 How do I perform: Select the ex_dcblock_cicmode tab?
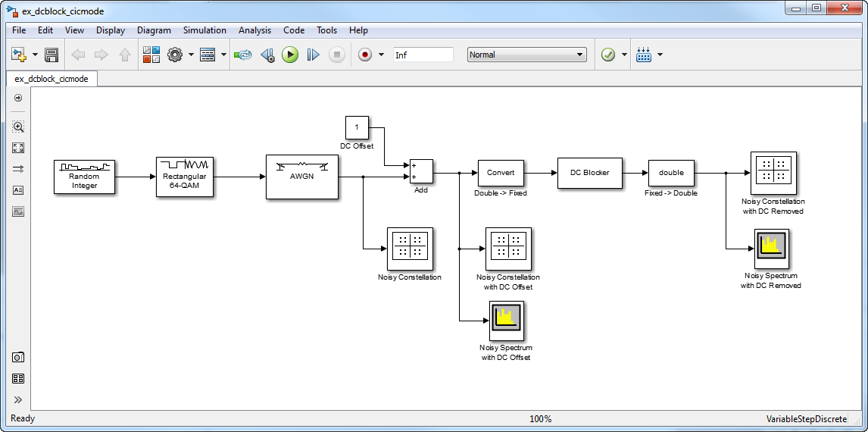click(52, 79)
